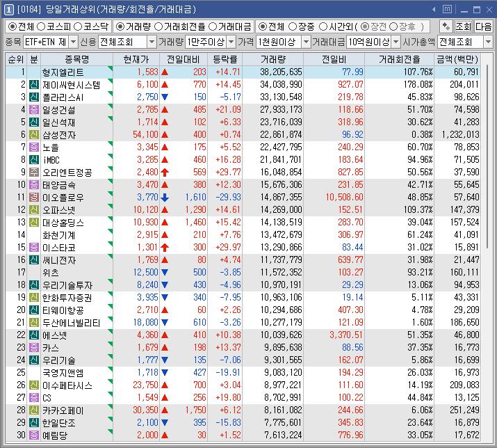Click the 다음 next button
The height and width of the screenshot is (448, 497).
coord(483,26)
